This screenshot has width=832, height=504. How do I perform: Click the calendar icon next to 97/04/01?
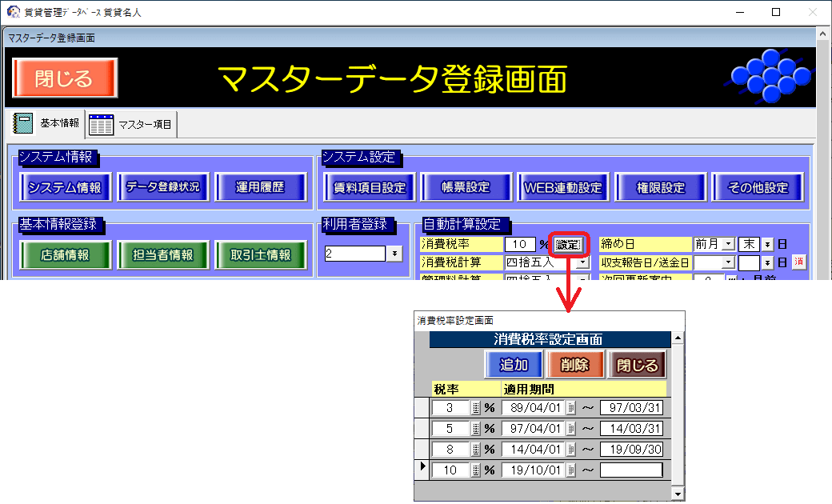[x=571, y=429]
